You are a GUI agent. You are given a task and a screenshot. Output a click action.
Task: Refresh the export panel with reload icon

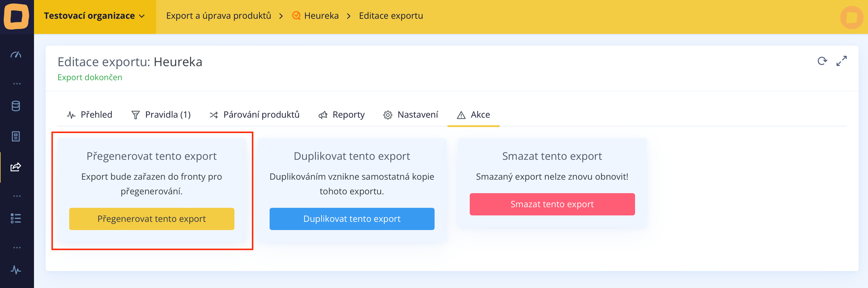pos(822,61)
